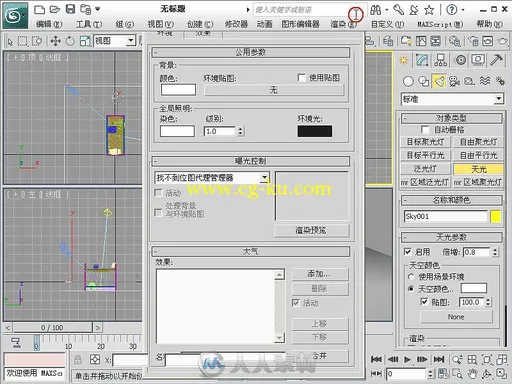512x384 pixels.
Task: Select the Lights category icon
Action: click(x=439, y=81)
